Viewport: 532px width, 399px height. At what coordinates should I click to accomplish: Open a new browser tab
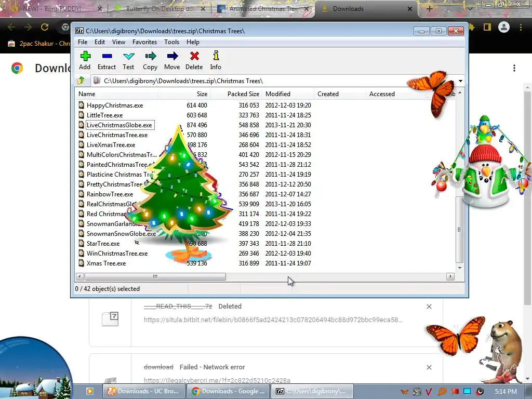pos(429,9)
